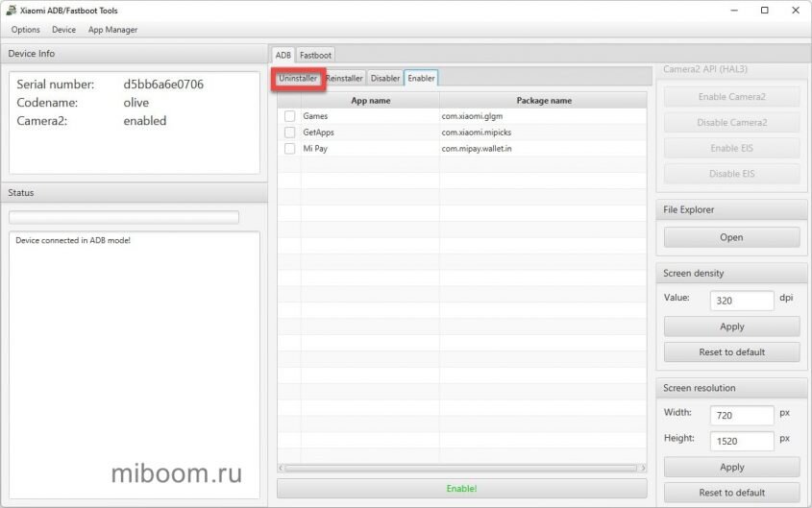Click the horizontal scrollbar right arrow

pos(643,468)
